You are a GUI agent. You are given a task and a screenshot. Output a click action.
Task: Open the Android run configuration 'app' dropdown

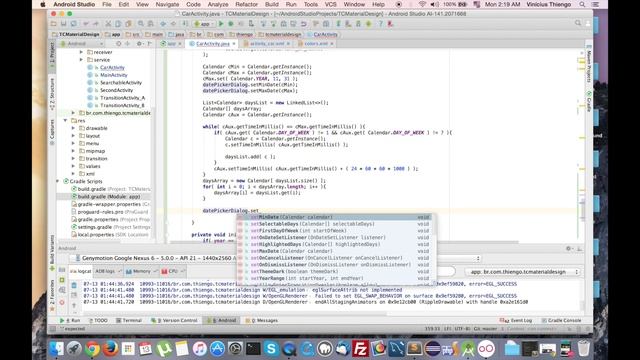pyautogui.click(x=203, y=24)
